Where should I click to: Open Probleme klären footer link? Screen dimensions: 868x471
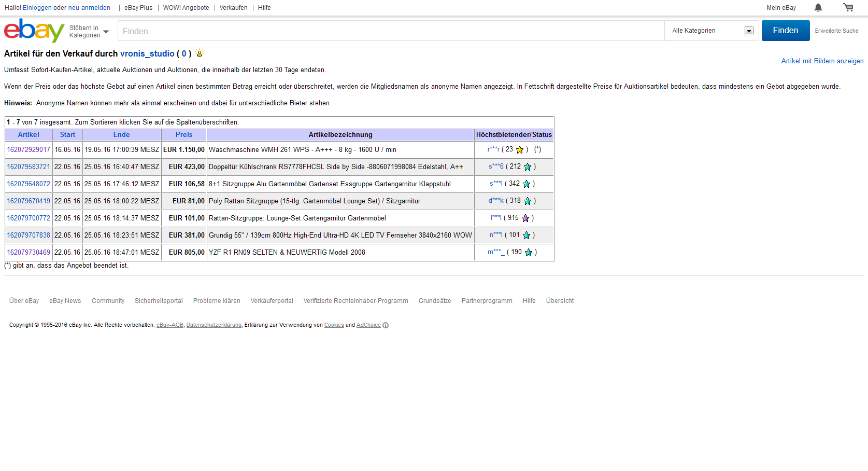point(217,301)
